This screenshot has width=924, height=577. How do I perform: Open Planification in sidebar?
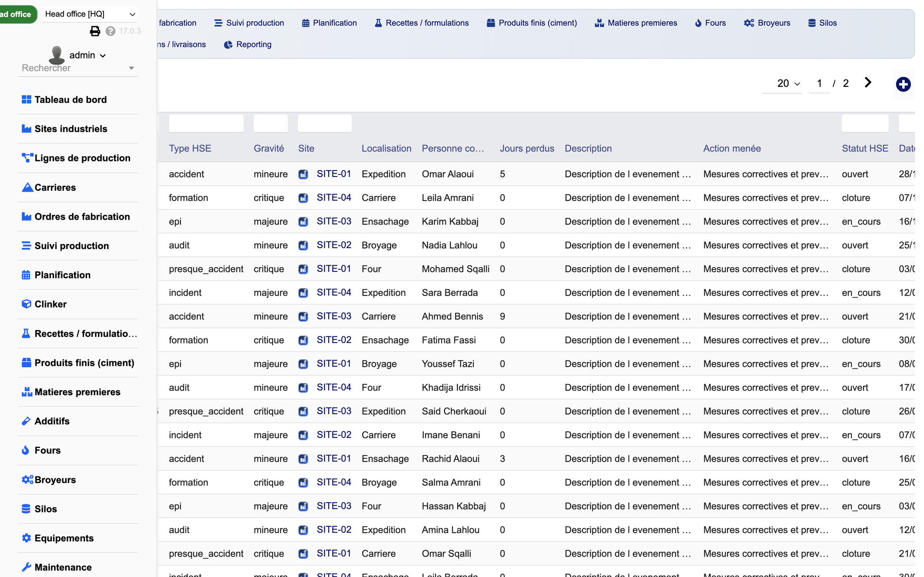(78, 275)
